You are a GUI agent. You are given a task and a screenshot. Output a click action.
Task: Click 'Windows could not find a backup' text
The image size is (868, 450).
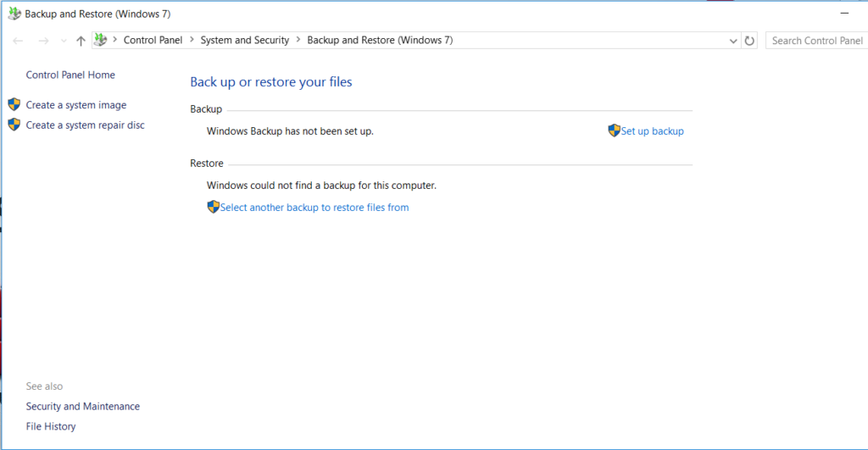[321, 186]
